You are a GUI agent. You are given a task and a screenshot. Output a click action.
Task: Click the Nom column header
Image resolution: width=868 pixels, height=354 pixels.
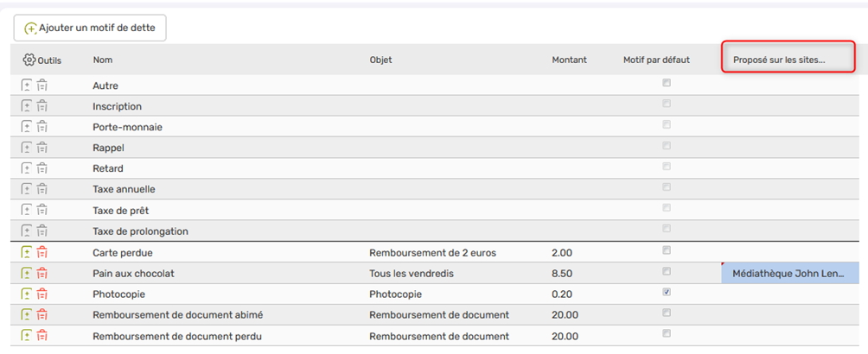pyautogui.click(x=103, y=60)
